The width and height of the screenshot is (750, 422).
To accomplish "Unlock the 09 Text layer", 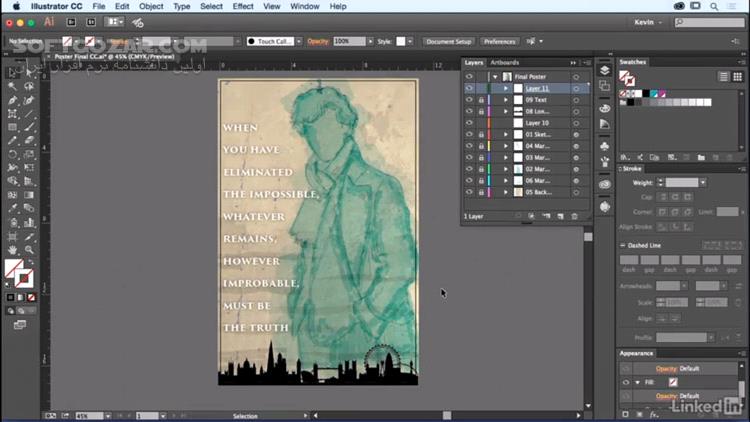I will [481, 100].
